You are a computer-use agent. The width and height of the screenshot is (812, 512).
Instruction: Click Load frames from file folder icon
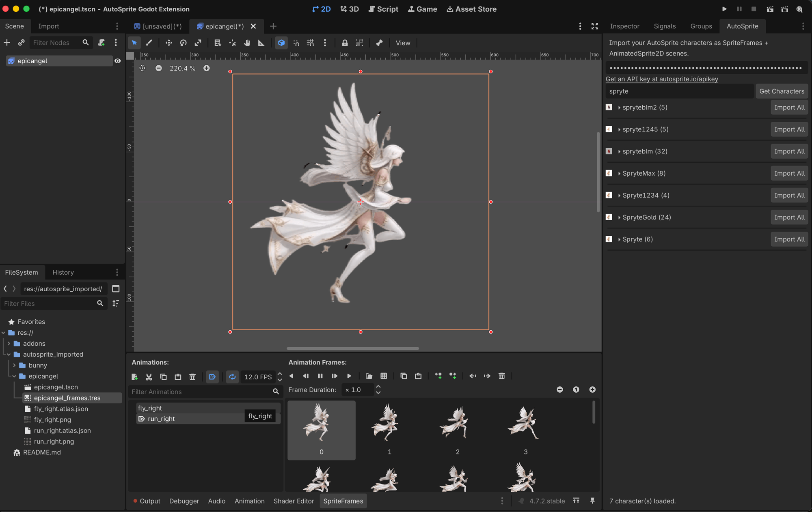pos(369,376)
